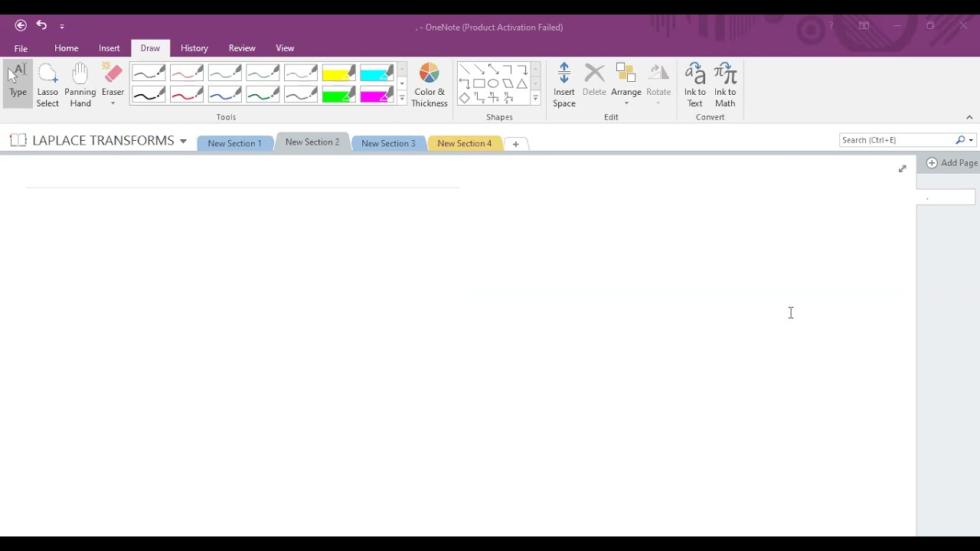This screenshot has width=980, height=551.
Task: Switch to the Insert ribbon tab
Action: [109, 48]
